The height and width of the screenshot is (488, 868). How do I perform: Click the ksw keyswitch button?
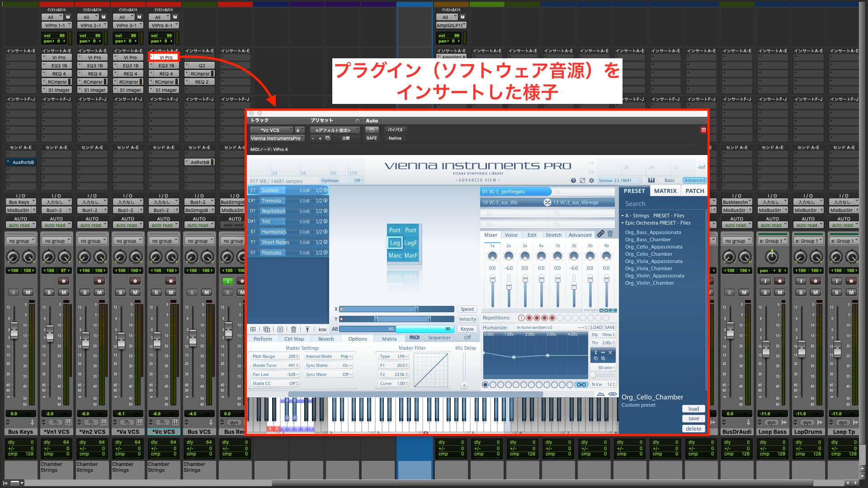322,329
